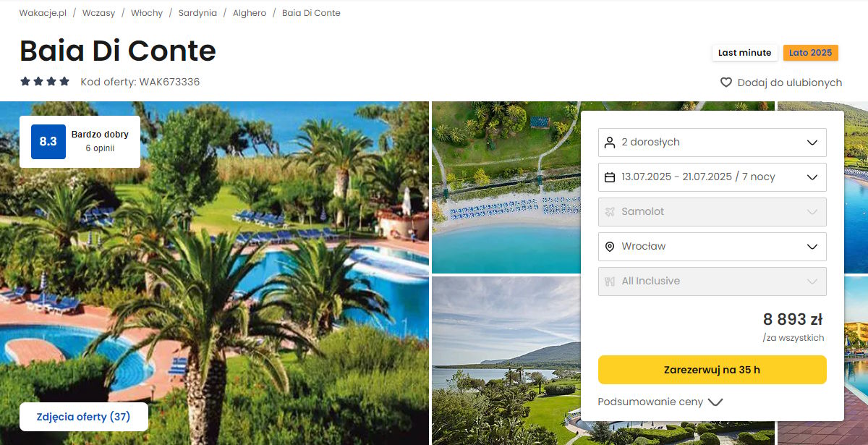Click the cutlery icon in All Inclusive field

point(610,281)
